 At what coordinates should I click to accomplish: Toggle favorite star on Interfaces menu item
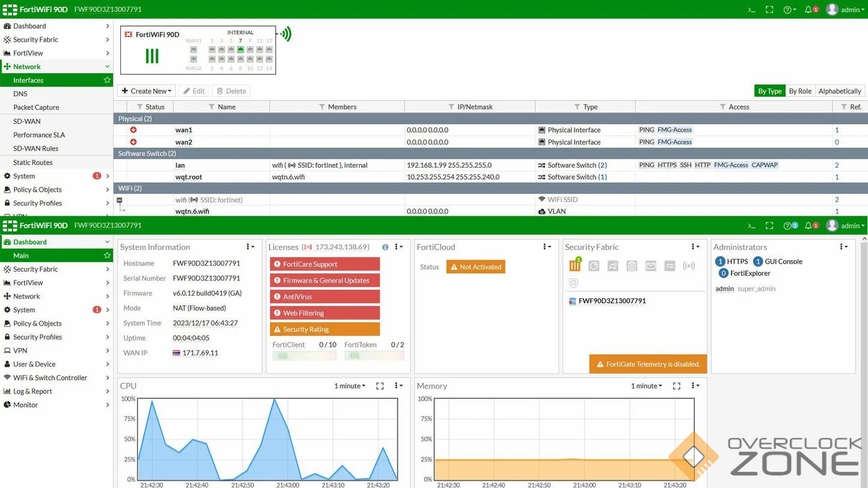coord(107,80)
